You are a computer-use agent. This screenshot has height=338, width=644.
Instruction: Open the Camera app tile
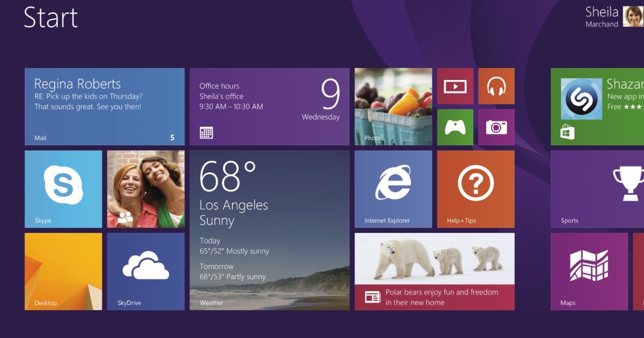[496, 128]
